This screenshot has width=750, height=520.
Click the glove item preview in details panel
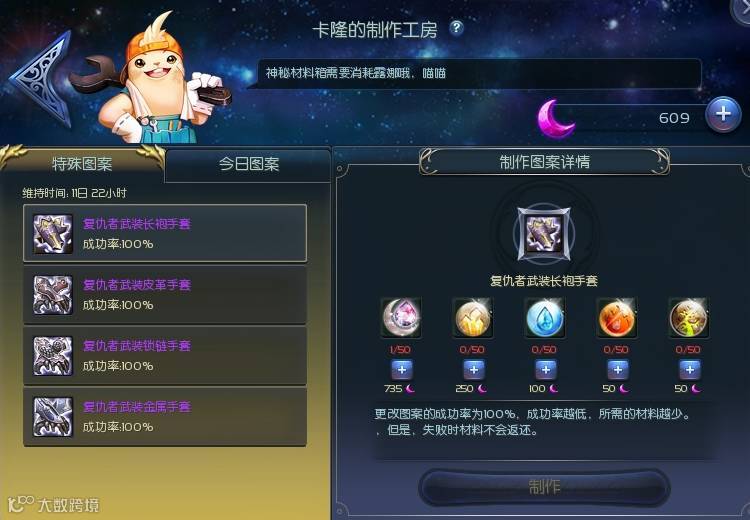pyautogui.click(x=544, y=234)
